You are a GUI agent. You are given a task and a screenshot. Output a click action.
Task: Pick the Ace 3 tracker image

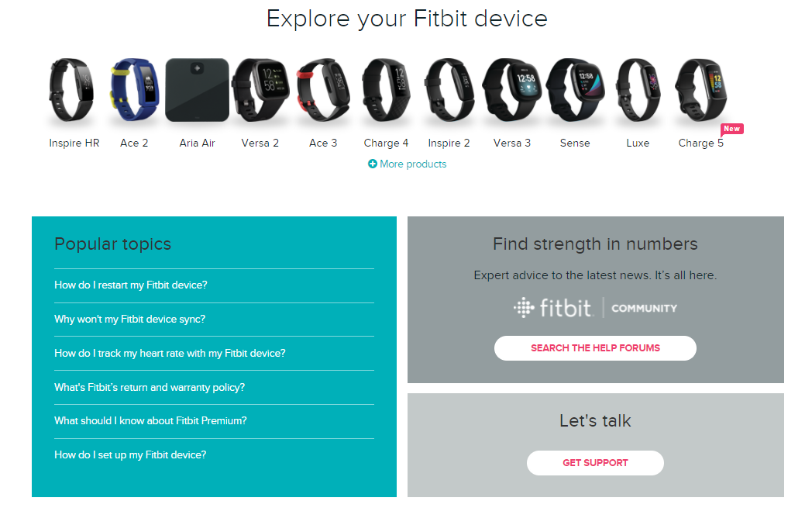coord(323,91)
